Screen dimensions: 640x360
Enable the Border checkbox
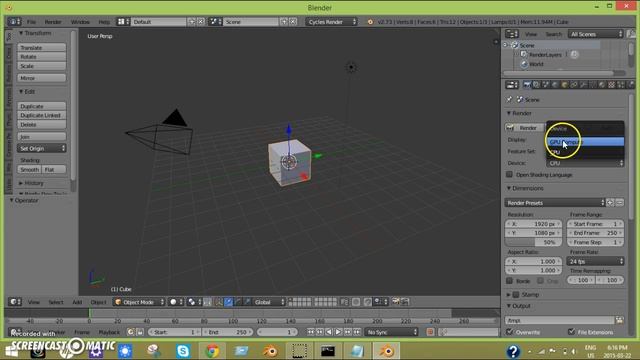[x=509, y=281]
